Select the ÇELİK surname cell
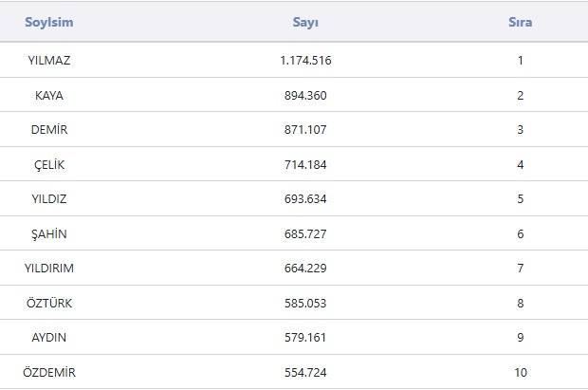 (x=49, y=165)
